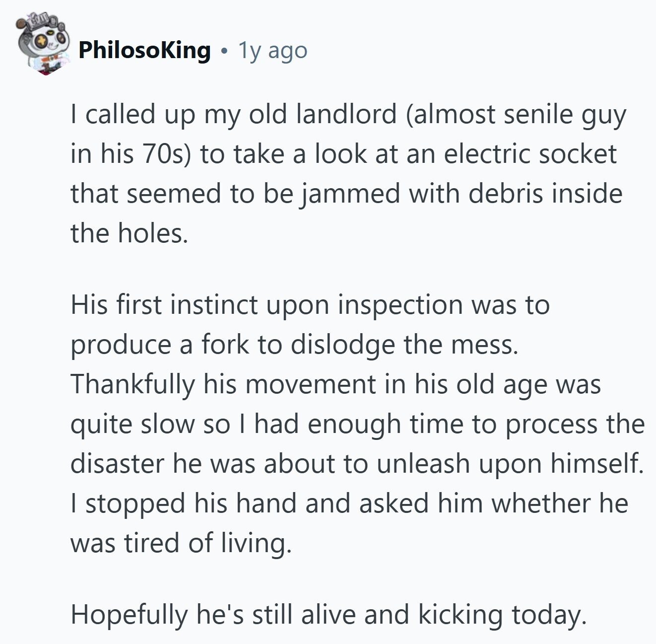656x644 pixels.
Task: Click the words "quite slow"
Action: 132,424
